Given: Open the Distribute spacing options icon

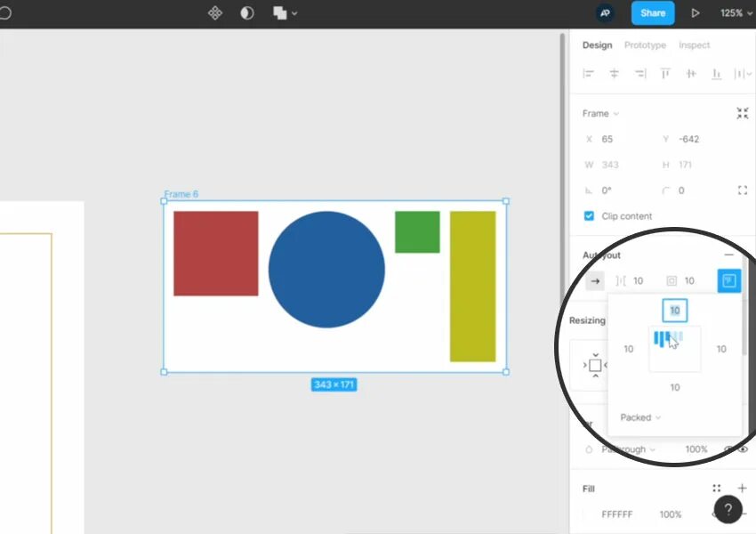Looking at the screenshot, I should pos(742,73).
